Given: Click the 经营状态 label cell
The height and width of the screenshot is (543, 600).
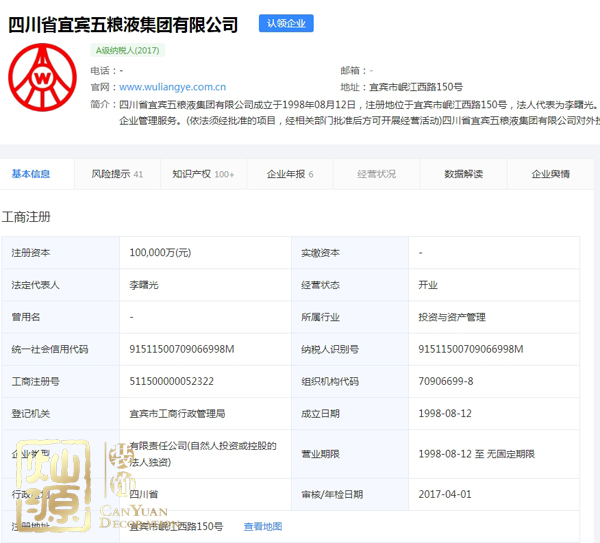Looking at the screenshot, I should (350, 285).
